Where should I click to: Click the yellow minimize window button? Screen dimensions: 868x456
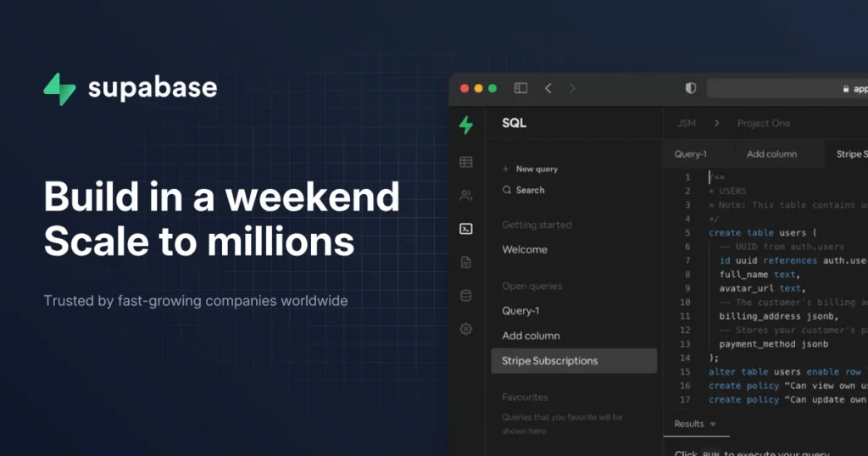[478, 88]
